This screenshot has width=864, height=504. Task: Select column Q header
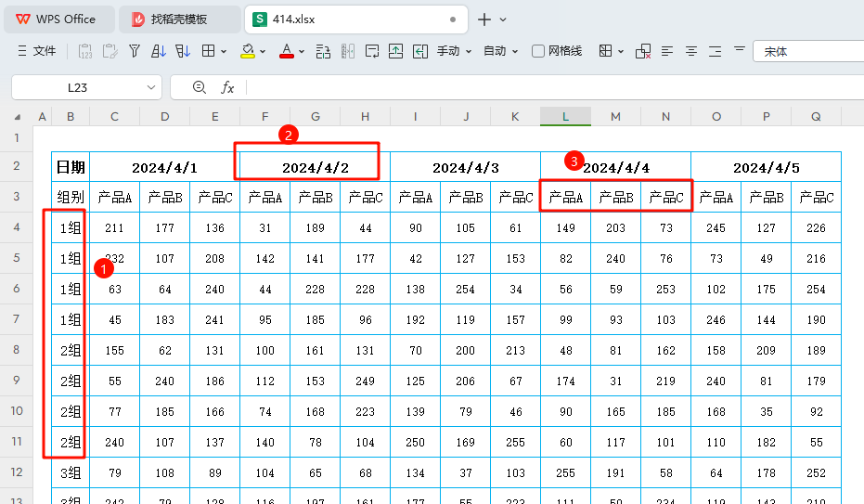pyautogui.click(x=816, y=117)
